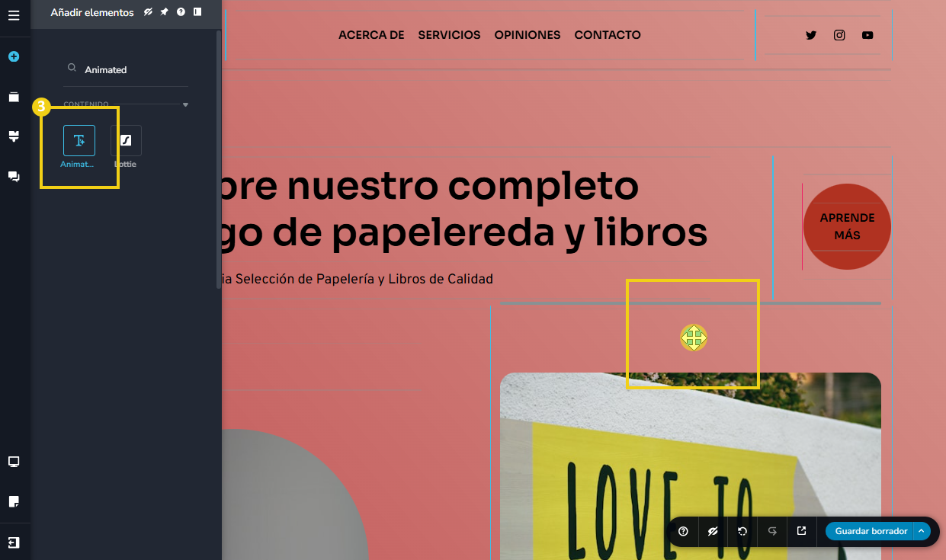
Task: Open the notes sticky page icon
Action: pyautogui.click(x=14, y=501)
